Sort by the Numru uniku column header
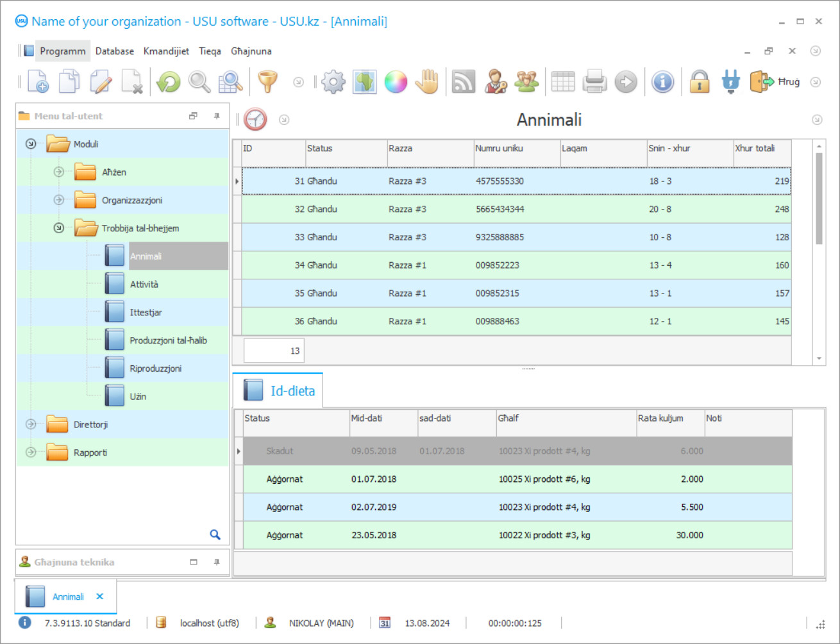The width and height of the screenshot is (840, 644). pos(517,153)
